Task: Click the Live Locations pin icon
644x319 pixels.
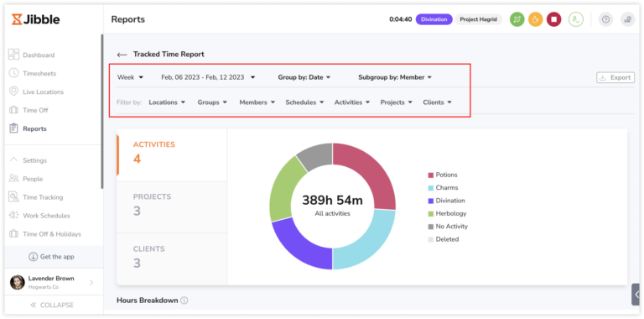Action: point(14,92)
